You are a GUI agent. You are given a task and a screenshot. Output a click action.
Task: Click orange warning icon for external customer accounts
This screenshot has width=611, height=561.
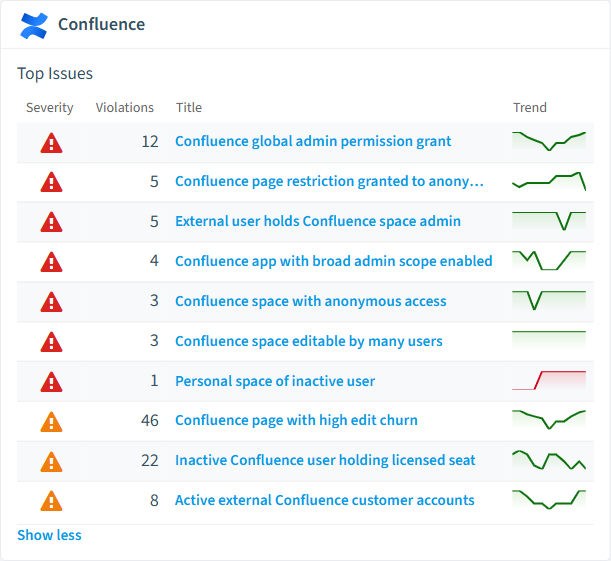(51, 501)
